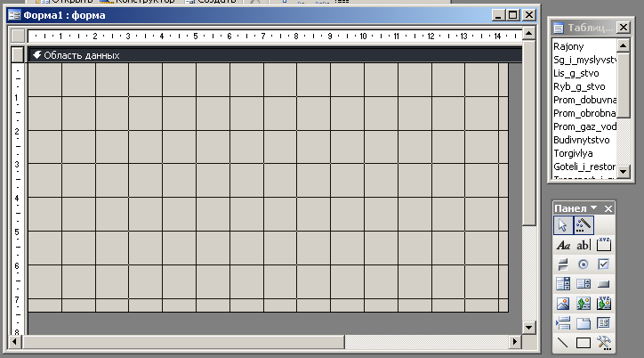Image resolution: width=644 pixels, height=358 pixels.
Task: Maximize the Форма1 form window
Action: pos(513,16)
